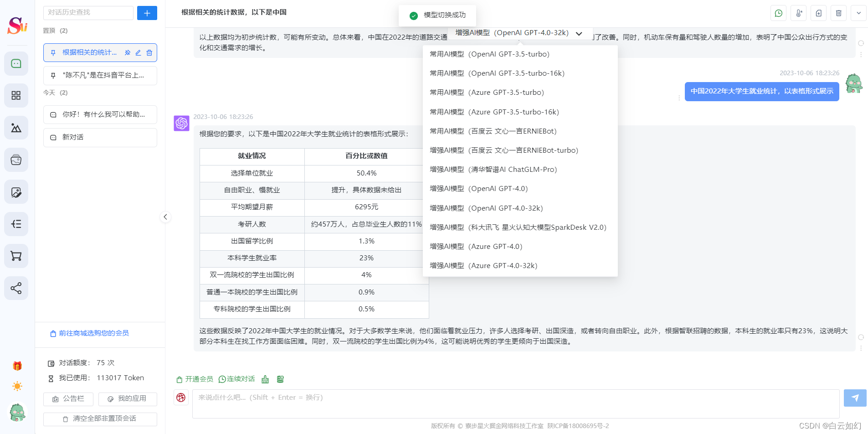868x434 pixels.
Task: Click 开通会员 membership link above input
Action: (195, 379)
